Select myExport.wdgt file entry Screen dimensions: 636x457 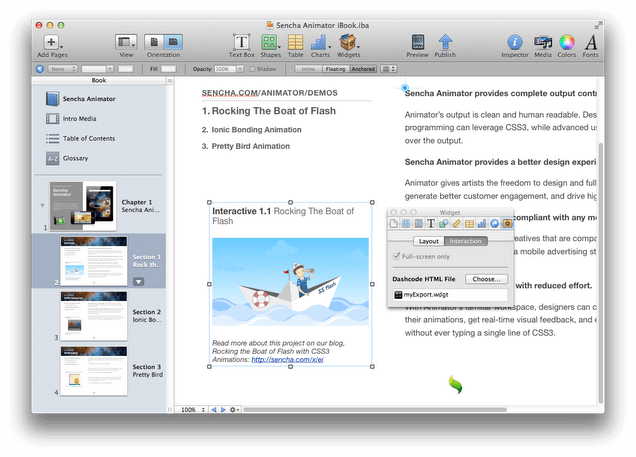450,295
